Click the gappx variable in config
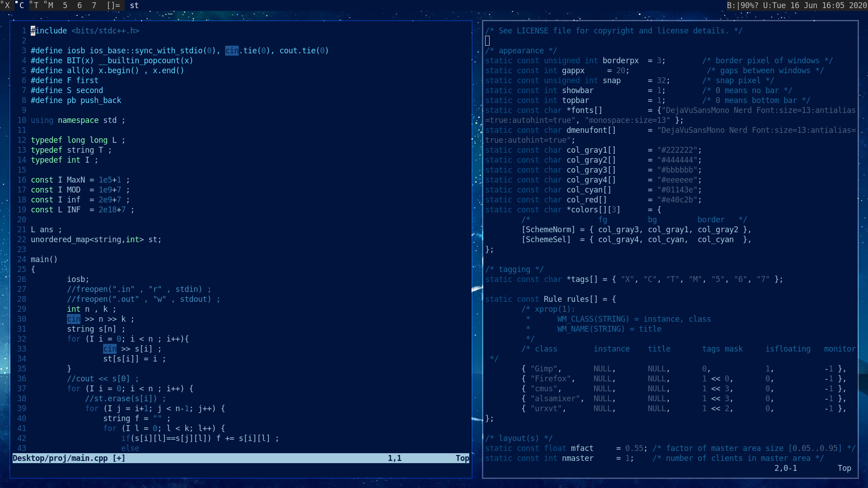The width and height of the screenshot is (868, 488). point(573,70)
